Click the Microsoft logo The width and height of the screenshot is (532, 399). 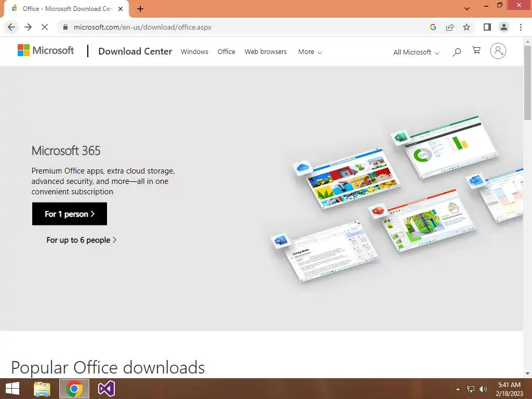coord(46,50)
